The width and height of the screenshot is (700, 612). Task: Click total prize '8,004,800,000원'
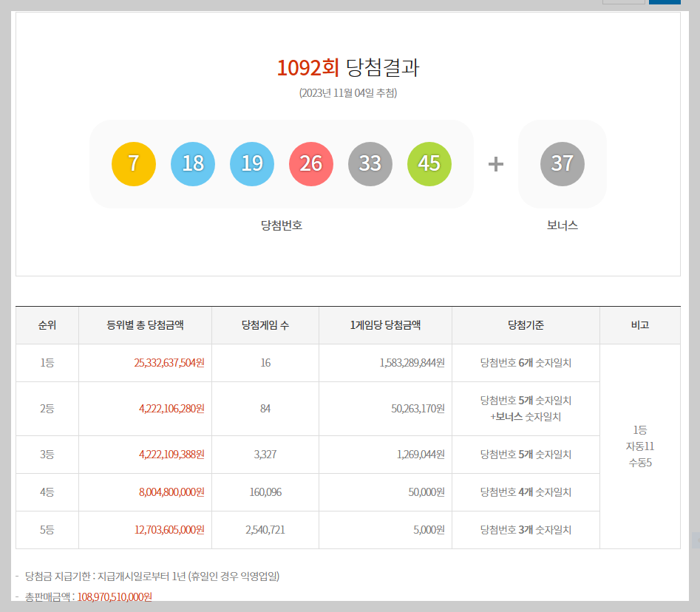172,492
